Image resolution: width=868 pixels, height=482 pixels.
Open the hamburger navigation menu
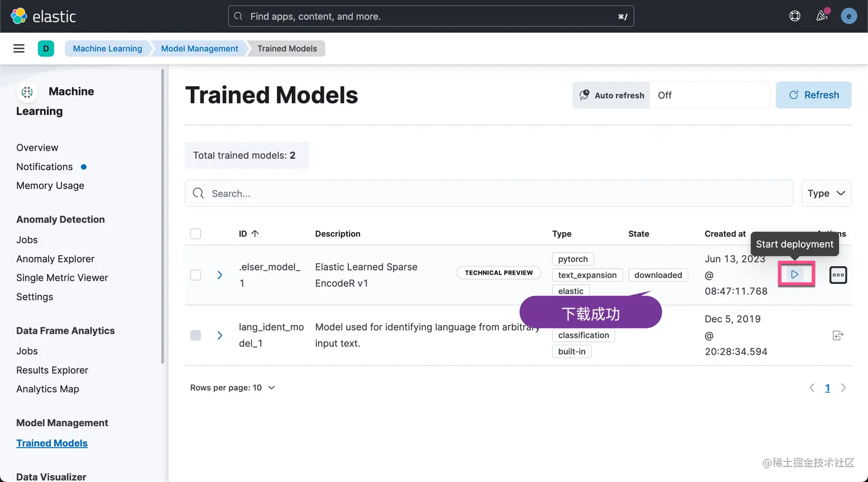pos(19,48)
